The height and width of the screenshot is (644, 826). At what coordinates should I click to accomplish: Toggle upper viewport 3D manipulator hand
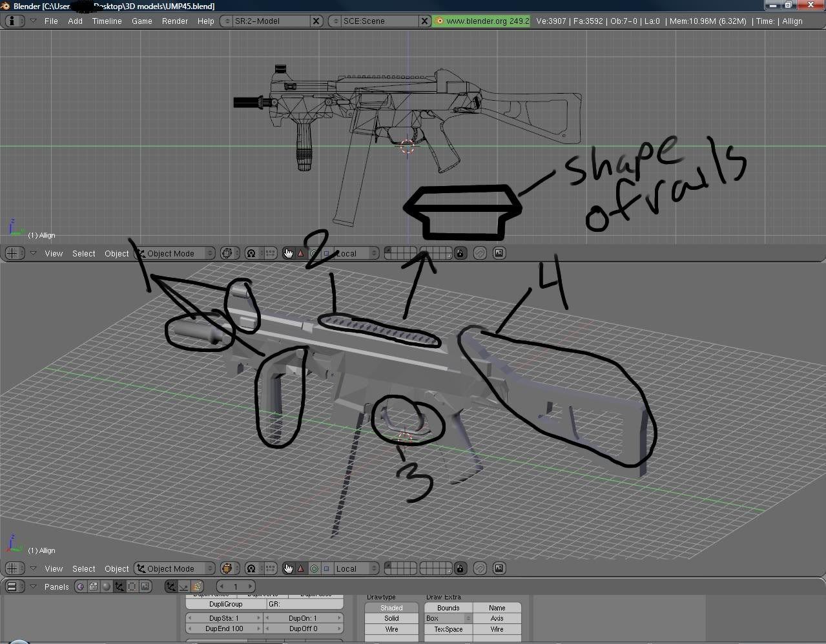click(x=288, y=253)
